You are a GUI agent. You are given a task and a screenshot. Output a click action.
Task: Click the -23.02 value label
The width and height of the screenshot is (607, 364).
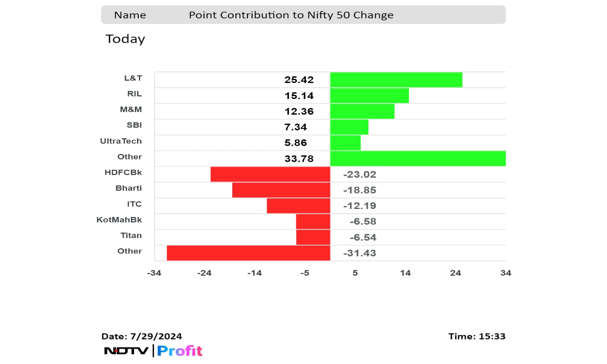click(x=360, y=174)
